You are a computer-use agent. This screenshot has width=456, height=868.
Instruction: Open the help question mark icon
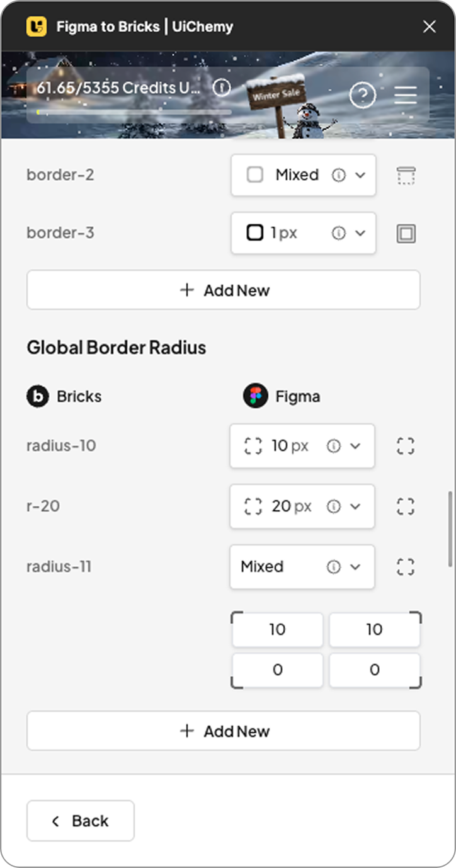click(x=363, y=95)
